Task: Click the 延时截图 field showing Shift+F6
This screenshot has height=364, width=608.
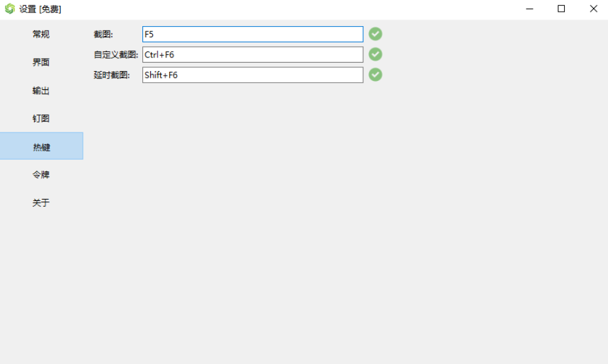Action: (x=252, y=74)
